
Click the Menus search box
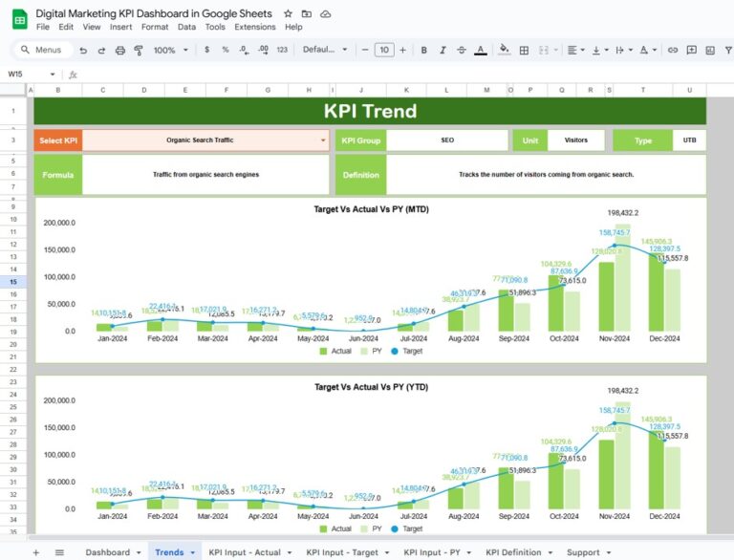click(44, 50)
